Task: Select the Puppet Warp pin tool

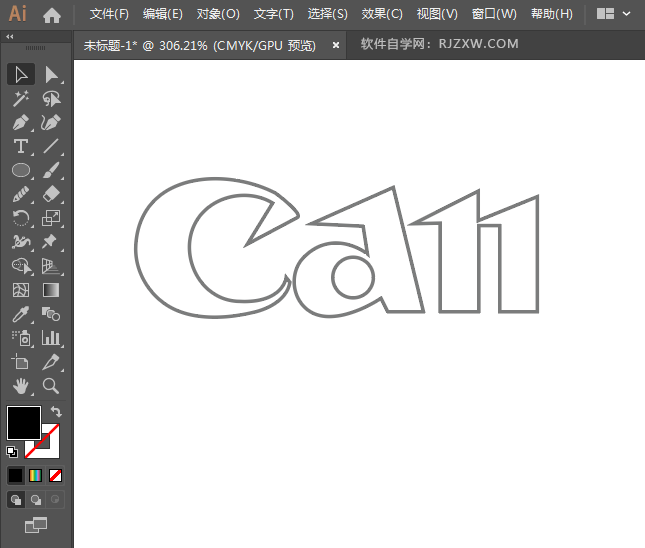Action: pos(51,241)
